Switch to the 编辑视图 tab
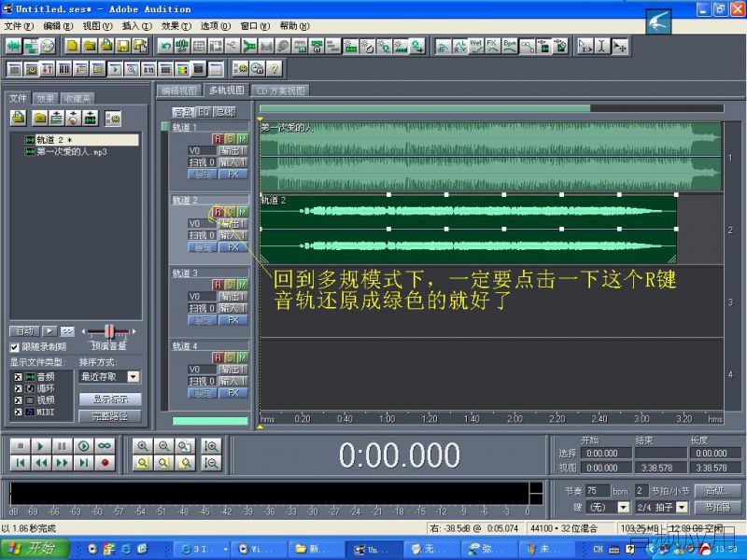Image resolution: width=747 pixels, height=560 pixels. point(179,91)
